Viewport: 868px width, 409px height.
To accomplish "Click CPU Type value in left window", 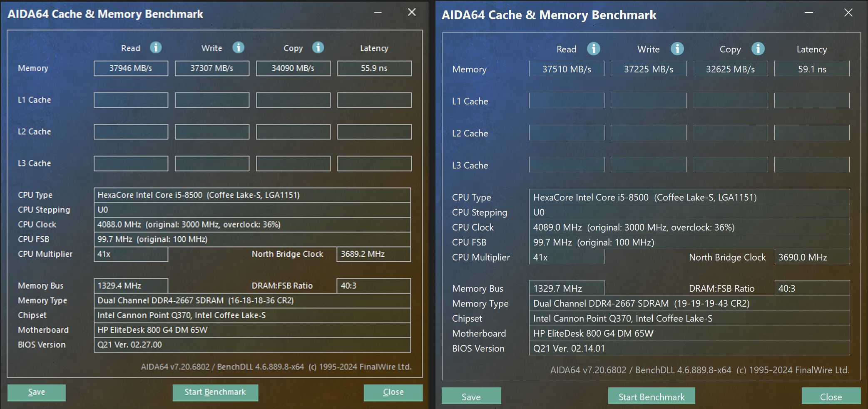I will [252, 195].
